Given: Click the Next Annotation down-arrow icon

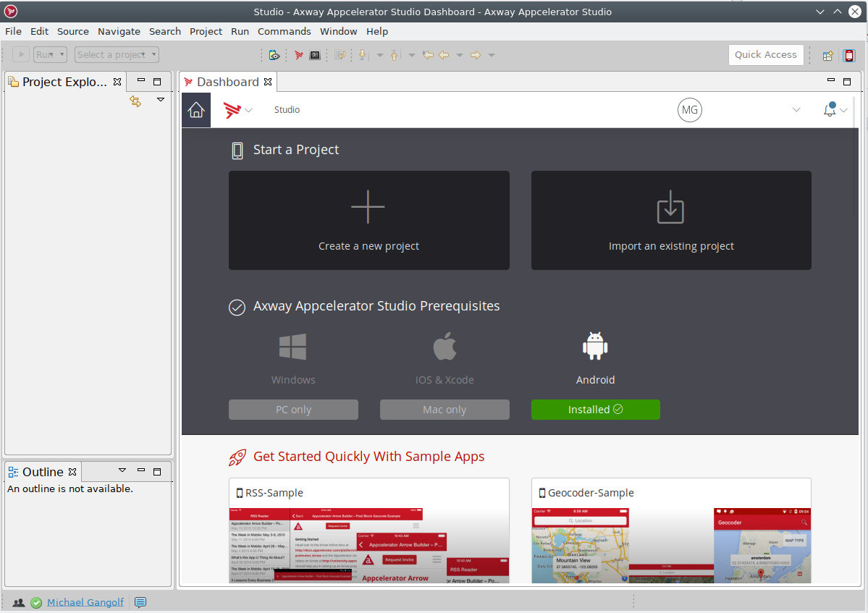Looking at the screenshot, I should (x=363, y=55).
